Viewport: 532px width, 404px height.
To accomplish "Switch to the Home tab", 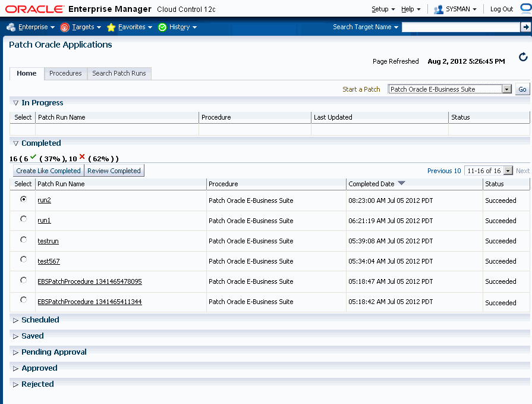I will point(27,73).
